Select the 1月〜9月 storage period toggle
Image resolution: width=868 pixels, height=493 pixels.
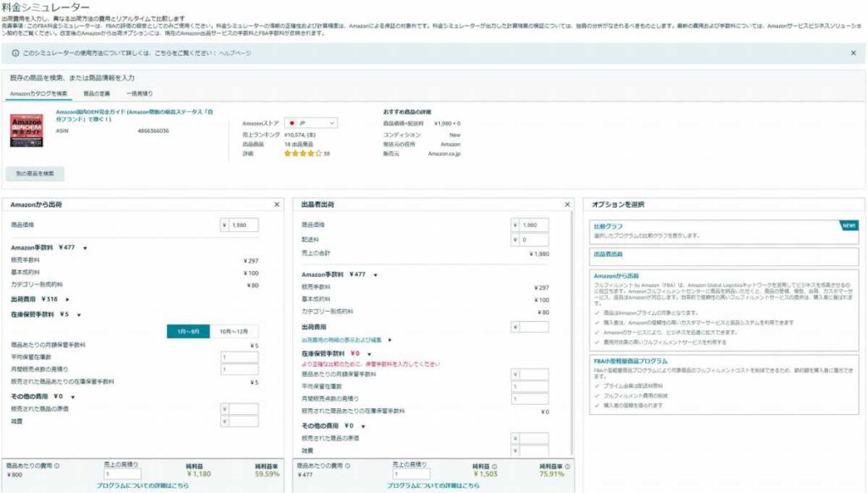point(187,331)
